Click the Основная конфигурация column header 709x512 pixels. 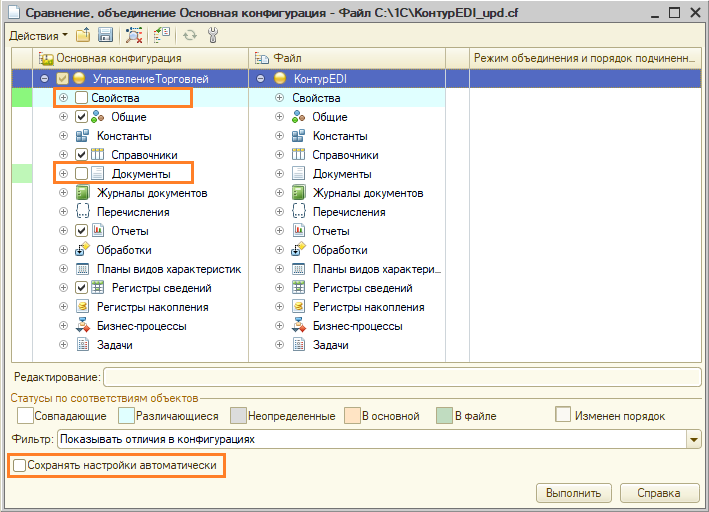click(x=141, y=58)
